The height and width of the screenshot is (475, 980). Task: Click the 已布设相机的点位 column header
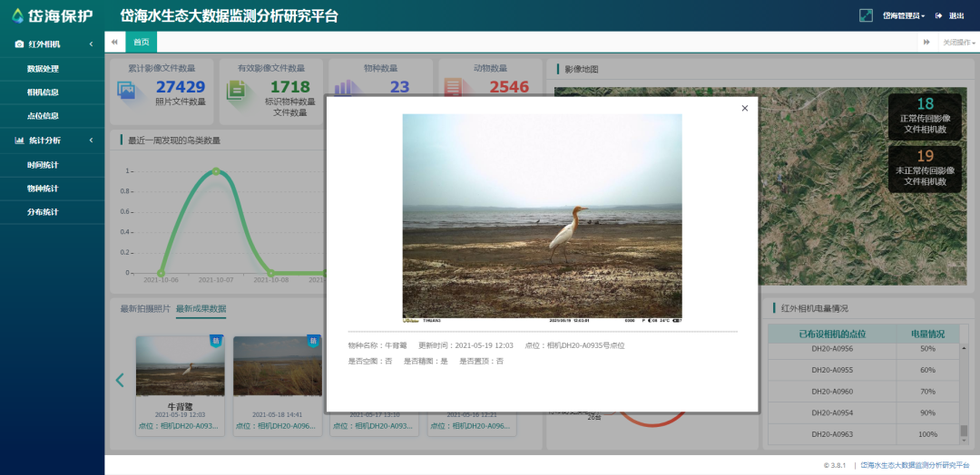pos(832,334)
